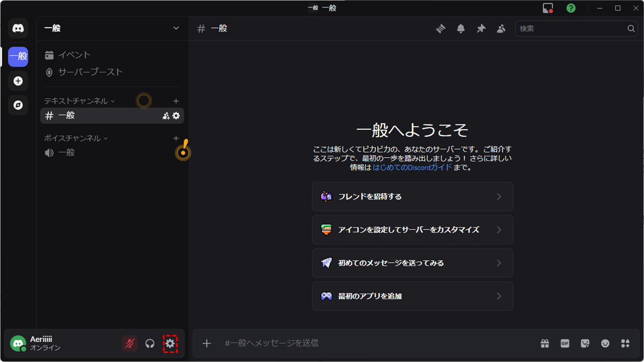This screenshot has width=644, height=362.
Task: Click the フレンドを招待する button
Action: click(x=412, y=197)
